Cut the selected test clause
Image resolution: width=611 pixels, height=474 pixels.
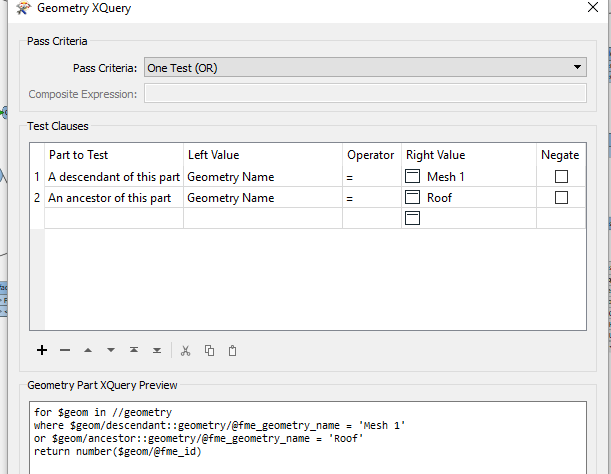tap(185, 350)
